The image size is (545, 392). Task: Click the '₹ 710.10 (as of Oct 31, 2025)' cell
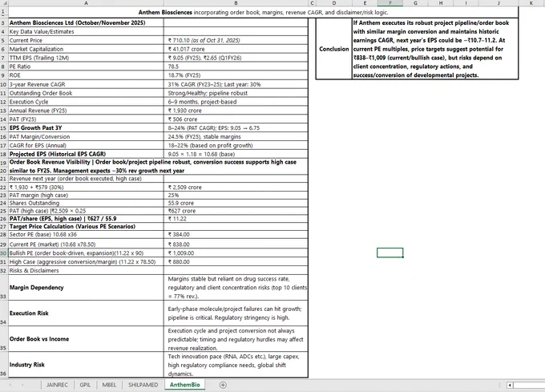(236, 40)
